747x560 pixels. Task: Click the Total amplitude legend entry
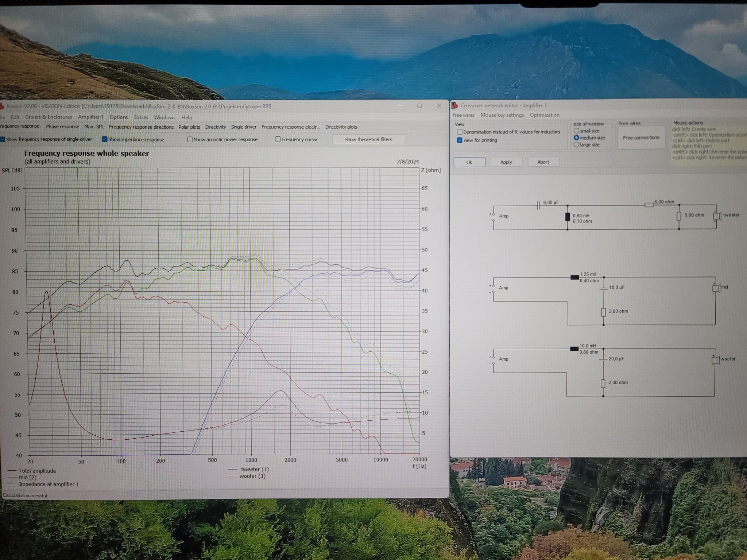32,471
